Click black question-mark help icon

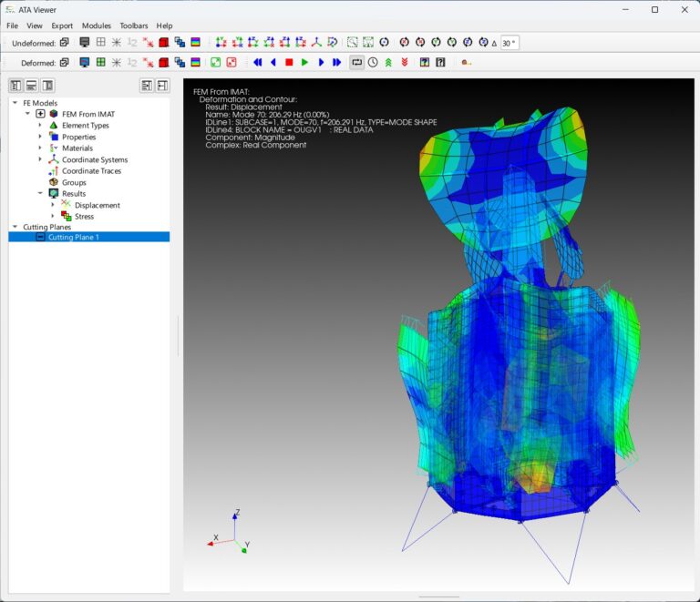click(440, 63)
